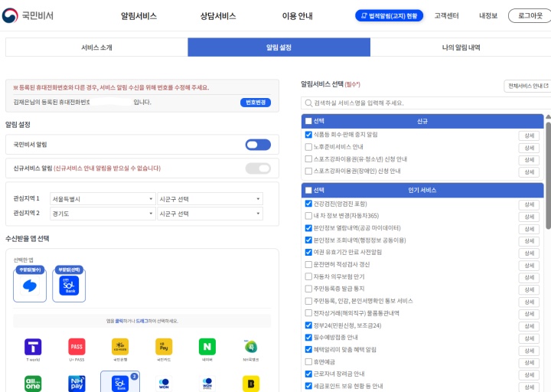Screen dimensions: 551x392
Task: Choose the NH pay app icon
Action: click(x=77, y=384)
